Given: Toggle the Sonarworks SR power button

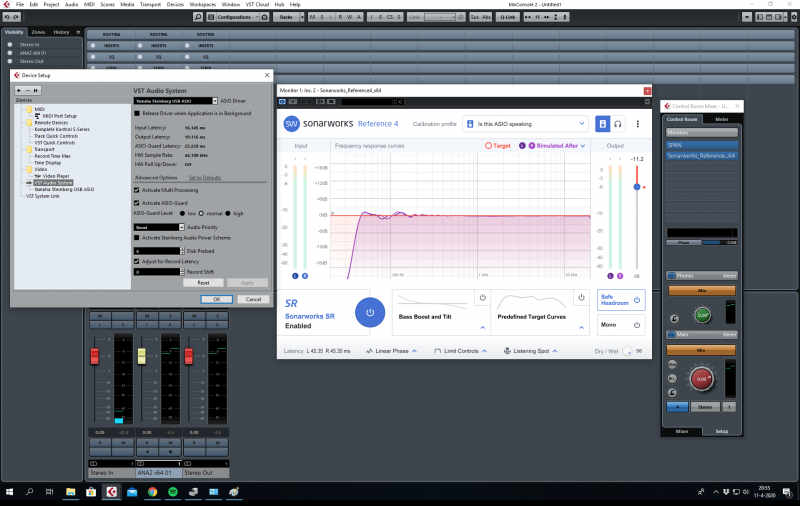Looking at the screenshot, I should click(370, 312).
